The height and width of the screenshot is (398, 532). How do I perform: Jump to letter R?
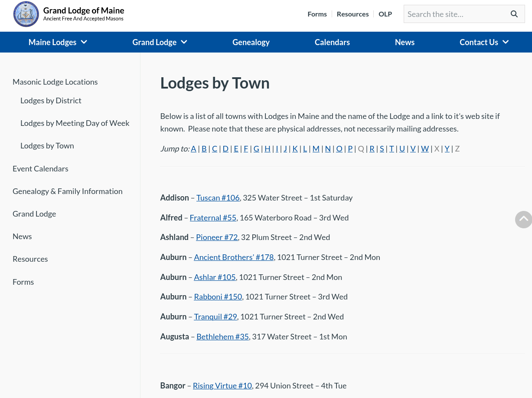(x=372, y=148)
